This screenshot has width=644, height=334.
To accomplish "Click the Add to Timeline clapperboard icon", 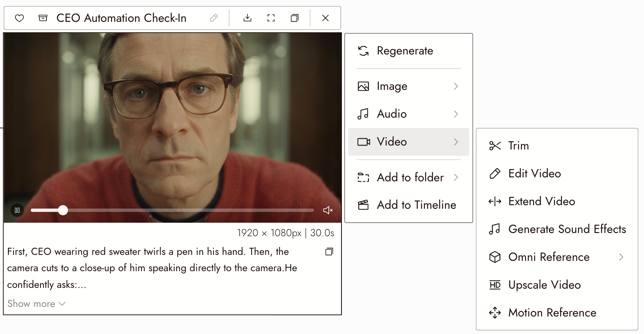I will pos(363,205).
